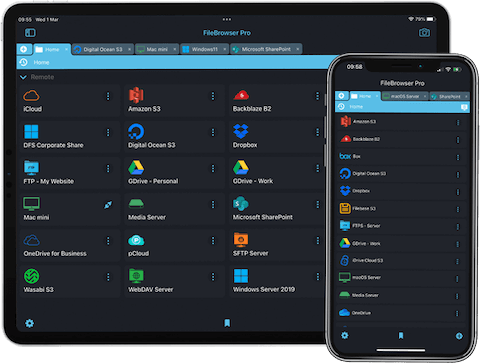The image size is (480, 363).
Task: Open Media Server tile on iPad
Action: [175, 209]
